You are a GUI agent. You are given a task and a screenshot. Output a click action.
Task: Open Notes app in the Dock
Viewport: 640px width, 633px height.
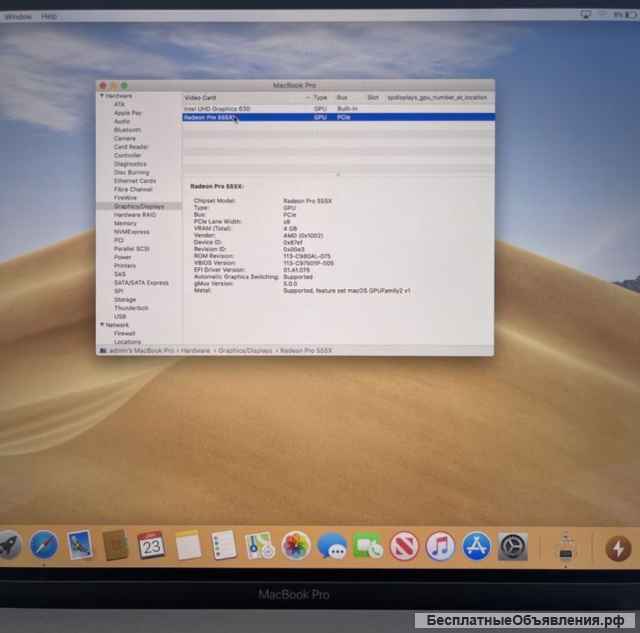pyautogui.click(x=188, y=545)
